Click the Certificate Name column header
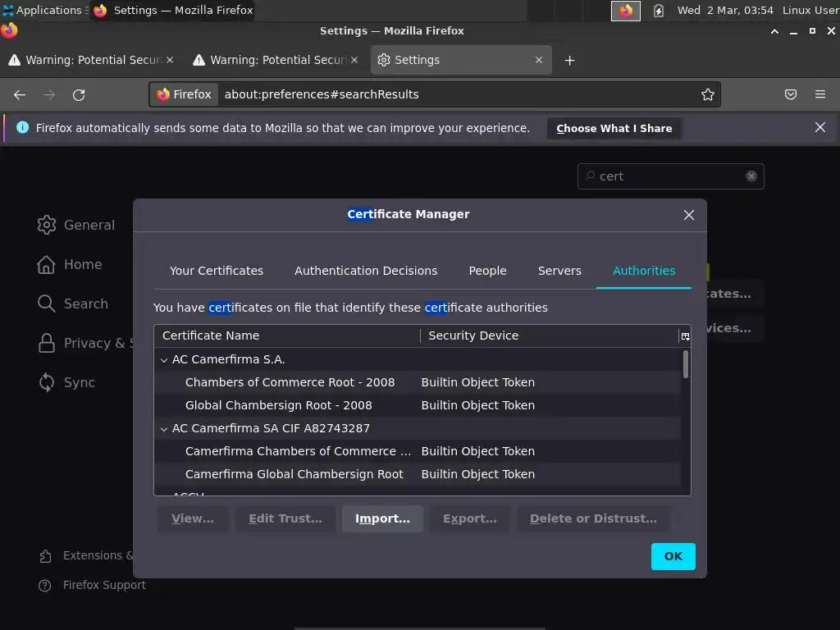Screen dimensions: 840x630 (x=287, y=336)
